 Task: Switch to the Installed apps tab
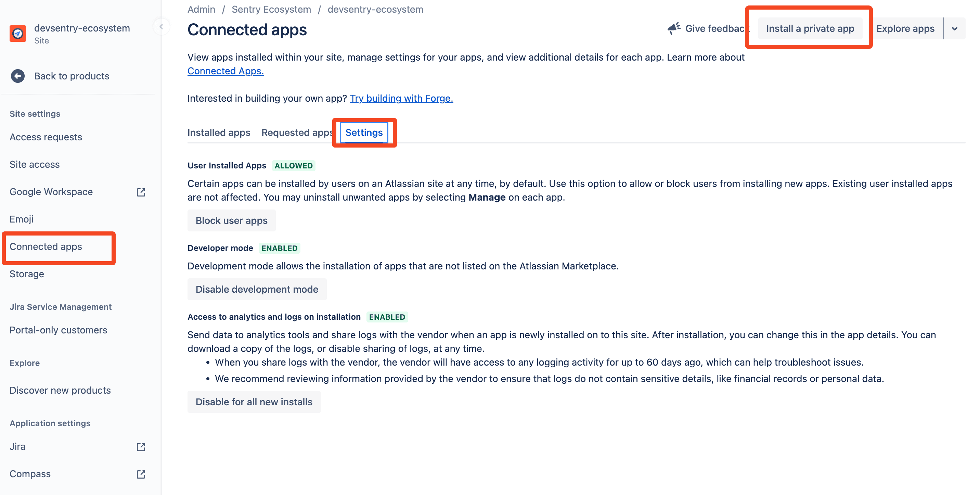(x=219, y=133)
